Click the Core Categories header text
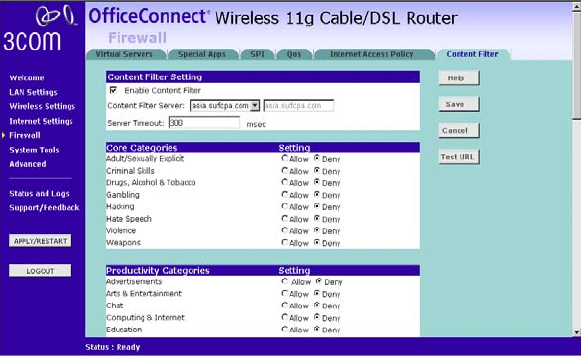Viewport: 588px width, 363px height. 141,148
